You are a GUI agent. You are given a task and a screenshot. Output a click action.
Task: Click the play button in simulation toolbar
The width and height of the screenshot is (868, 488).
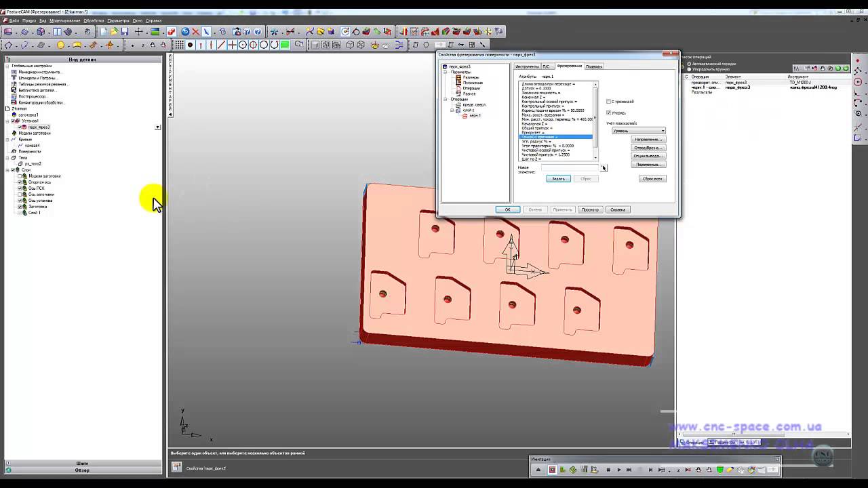[x=619, y=469]
